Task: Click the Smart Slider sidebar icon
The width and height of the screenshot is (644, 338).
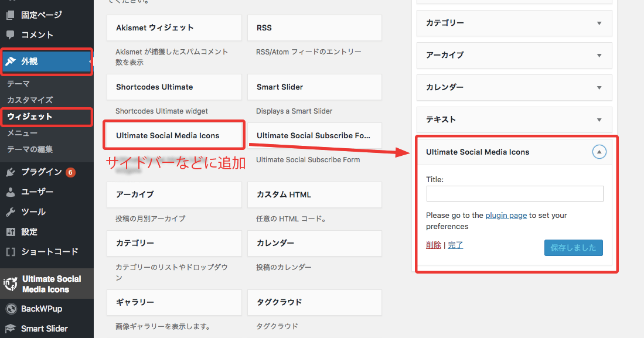Action: point(11,329)
